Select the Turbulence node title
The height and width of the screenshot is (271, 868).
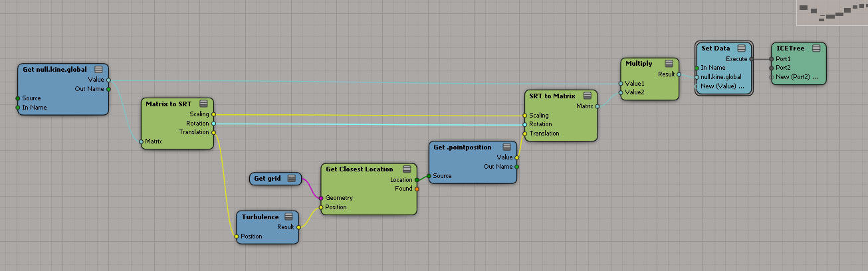tap(260, 217)
